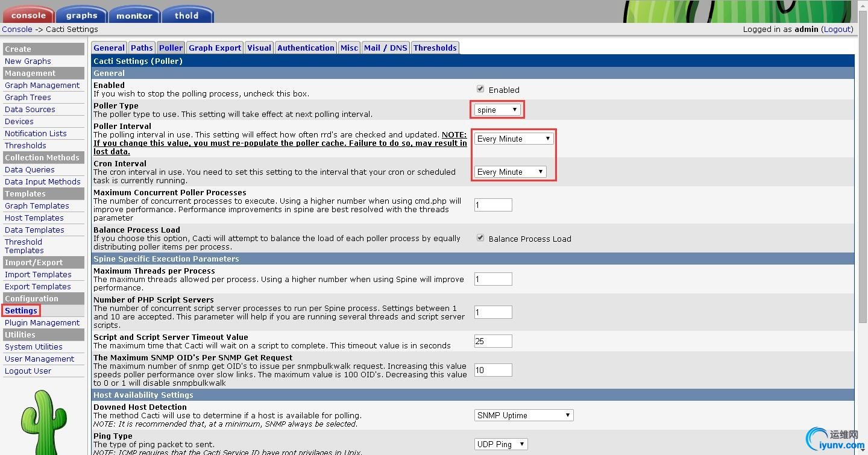Click the Number of PHP Script Servers field
This screenshot has height=455, width=868.
point(493,312)
